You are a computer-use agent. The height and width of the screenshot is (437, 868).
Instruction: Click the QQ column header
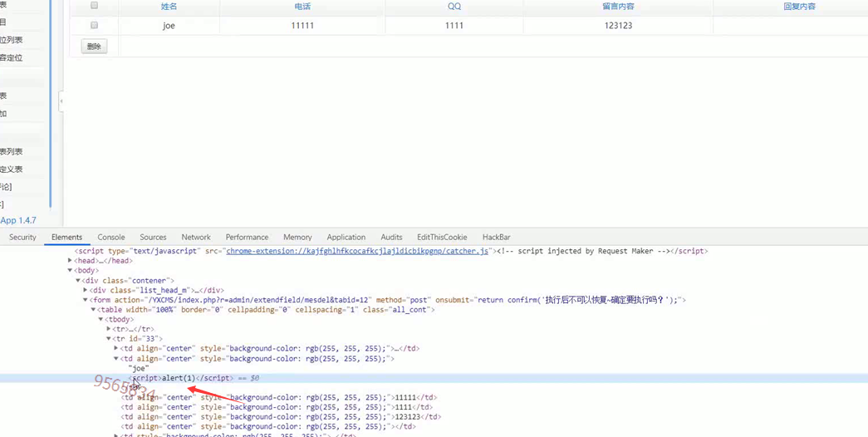(454, 7)
